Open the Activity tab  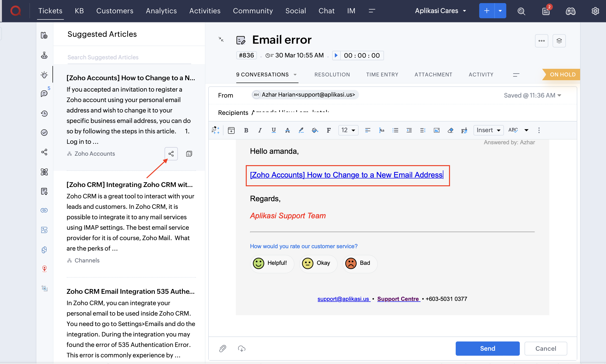coord(481,75)
